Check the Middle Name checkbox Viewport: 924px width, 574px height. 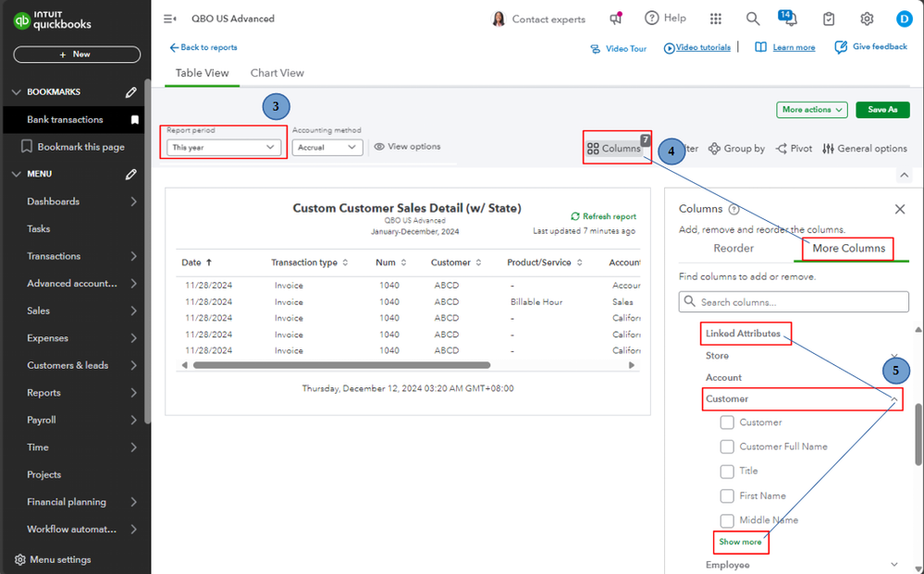click(x=727, y=520)
